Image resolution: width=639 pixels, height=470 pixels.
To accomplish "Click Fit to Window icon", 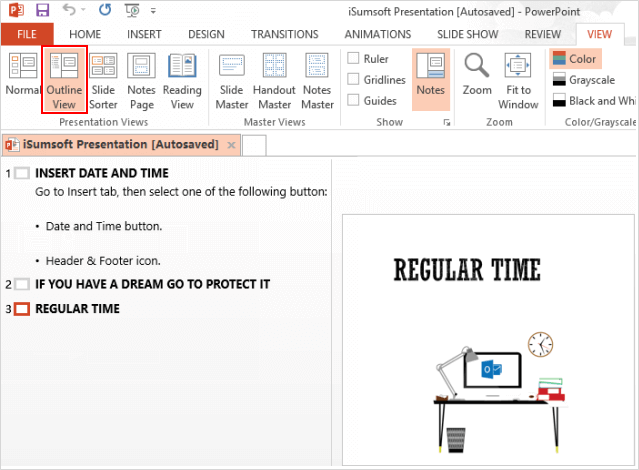I will [x=518, y=68].
